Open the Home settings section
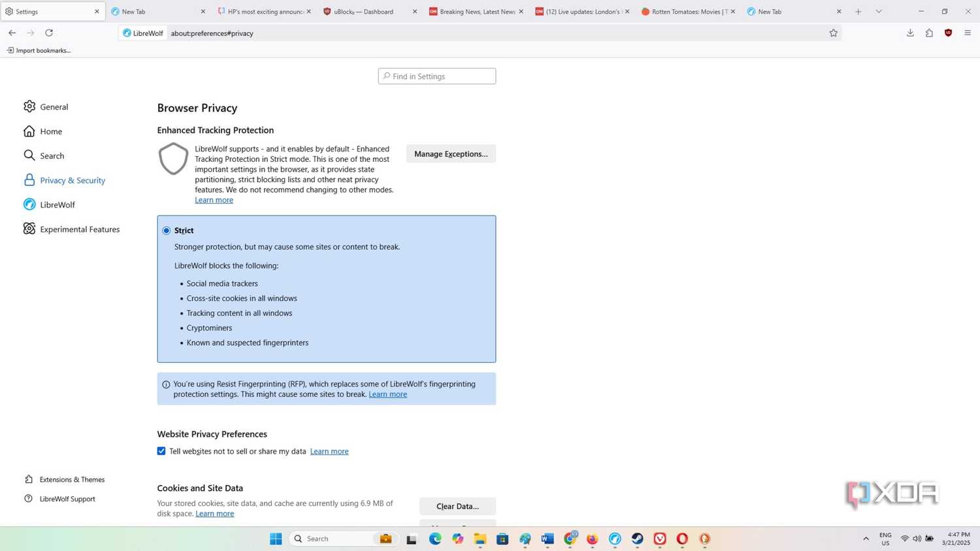This screenshot has width=980, height=551. [x=43, y=131]
